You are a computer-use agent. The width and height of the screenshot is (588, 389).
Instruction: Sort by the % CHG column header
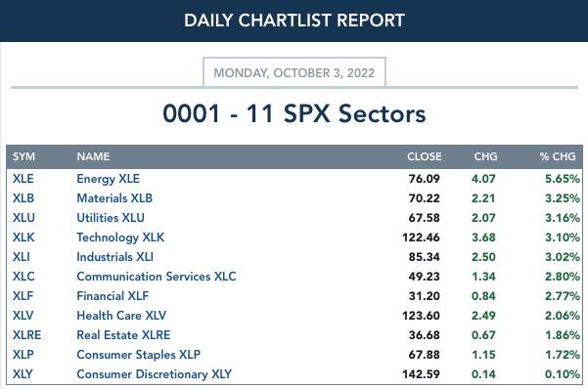(x=558, y=156)
